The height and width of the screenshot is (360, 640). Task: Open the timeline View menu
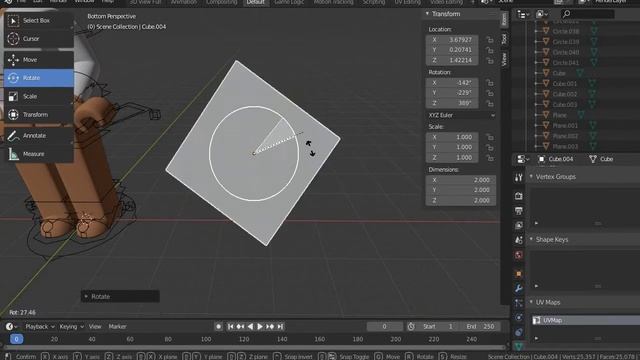click(x=95, y=327)
